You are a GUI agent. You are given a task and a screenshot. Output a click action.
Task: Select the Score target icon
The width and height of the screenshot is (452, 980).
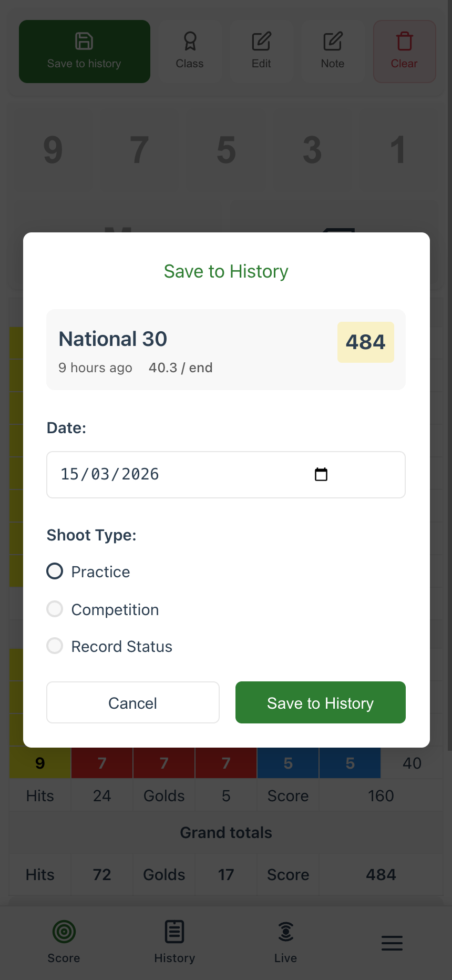[64, 931]
